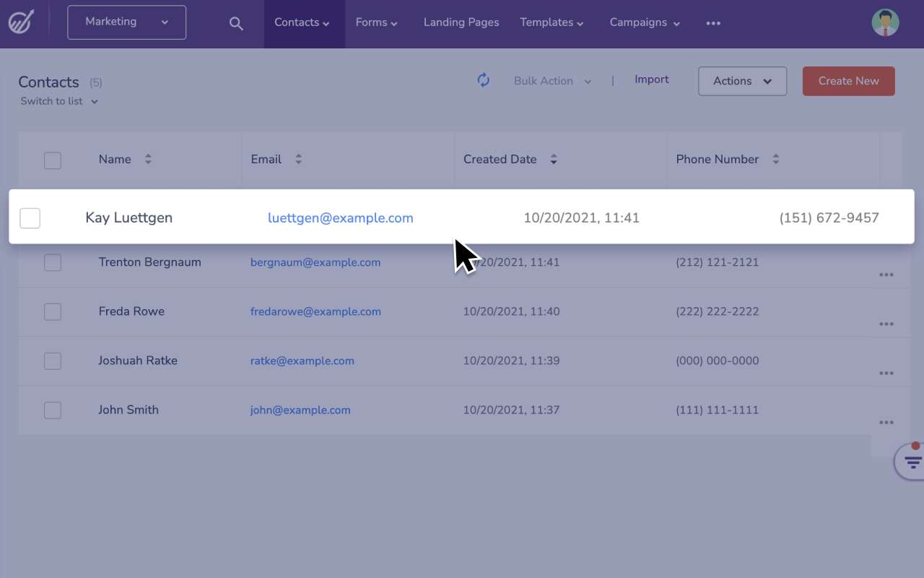Expand the Marketing workspace dropdown

pyautogui.click(x=126, y=22)
